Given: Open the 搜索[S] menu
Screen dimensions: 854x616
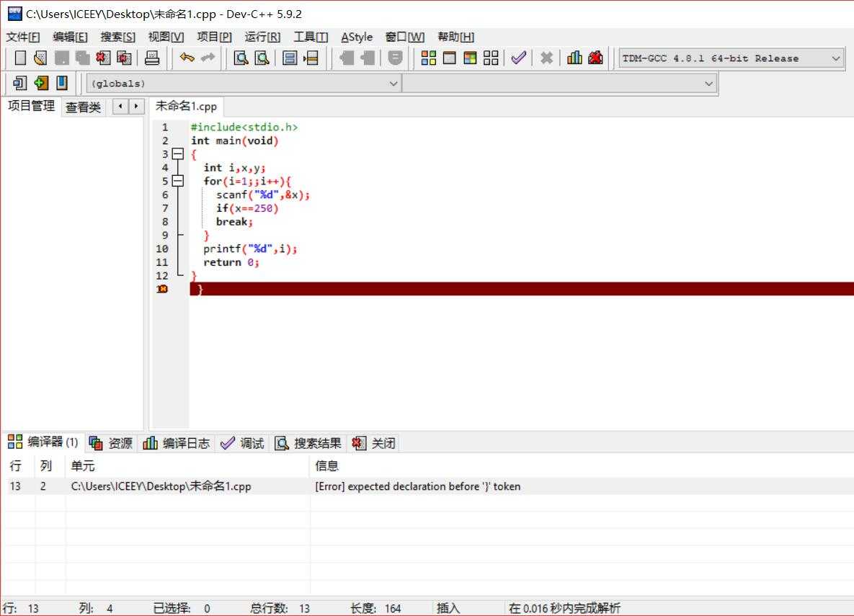Looking at the screenshot, I should 117,37.
